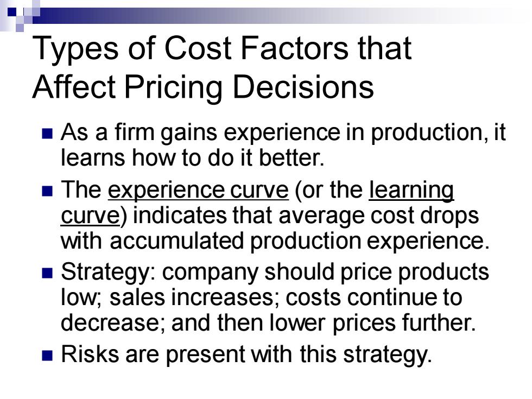Screen dimensions: 532x399
Task: Click the underlined 'curve' word on second line
Action: (90, 216)
